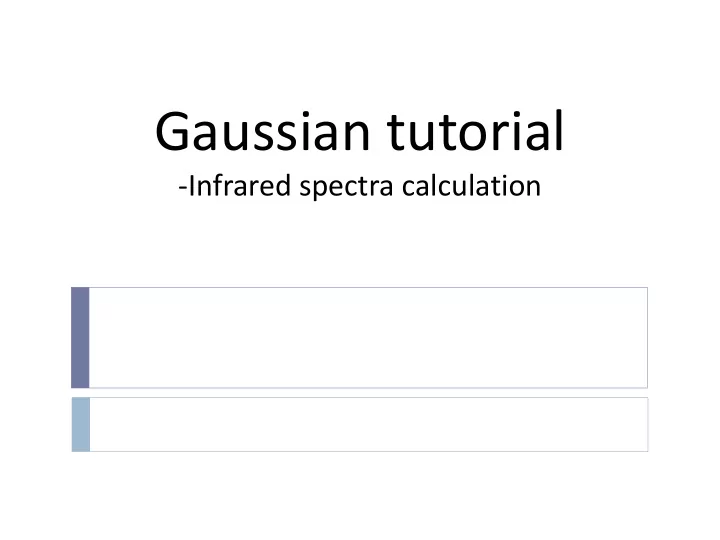This screenshot has width=720, height=540.
Task: Click the gap between the two boxes
Action: point(360,393)
